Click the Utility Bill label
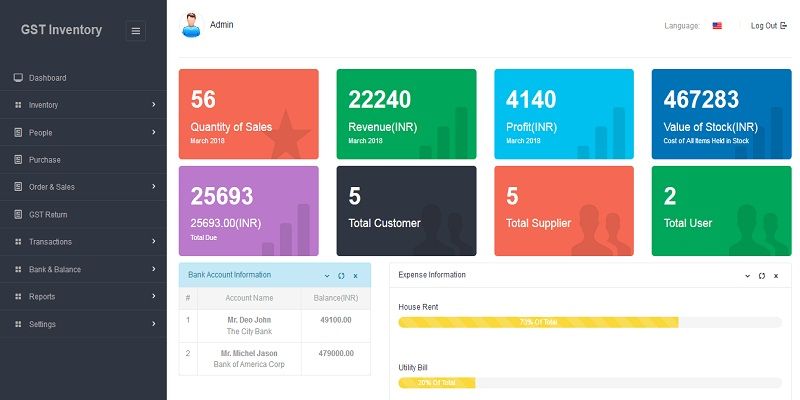The image size is (800, 400). [413, 367]
